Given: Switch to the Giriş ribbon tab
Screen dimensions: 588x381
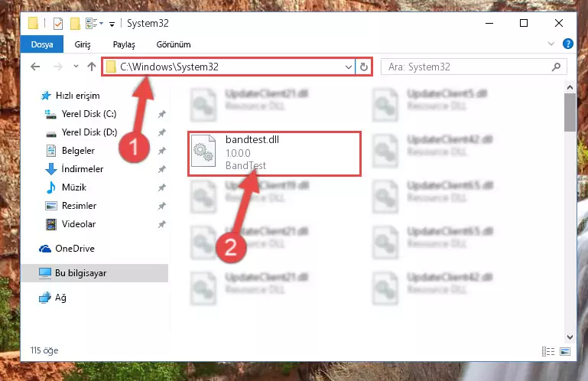Looking at the screenshot, I should [x=83, y=44].
